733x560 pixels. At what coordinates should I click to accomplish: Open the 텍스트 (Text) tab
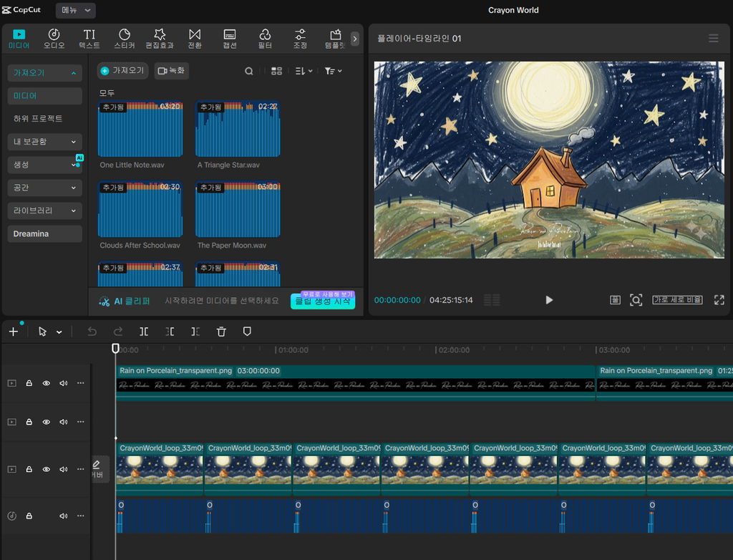coord(89,39)
